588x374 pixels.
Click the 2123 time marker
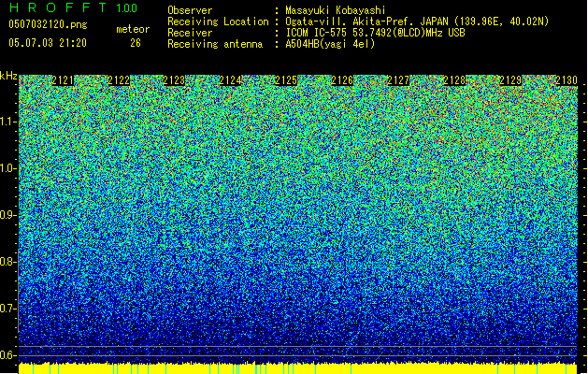(175, 80)
